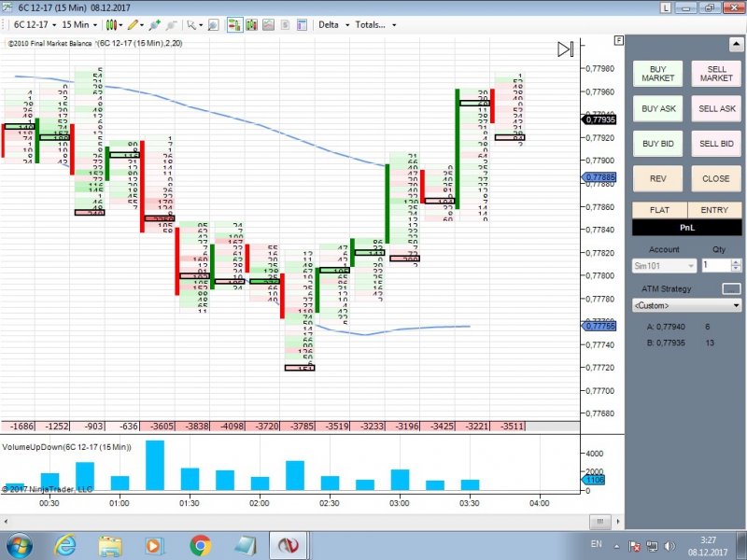Click the PnL display bar
The image size is (747, 560).
687,228
